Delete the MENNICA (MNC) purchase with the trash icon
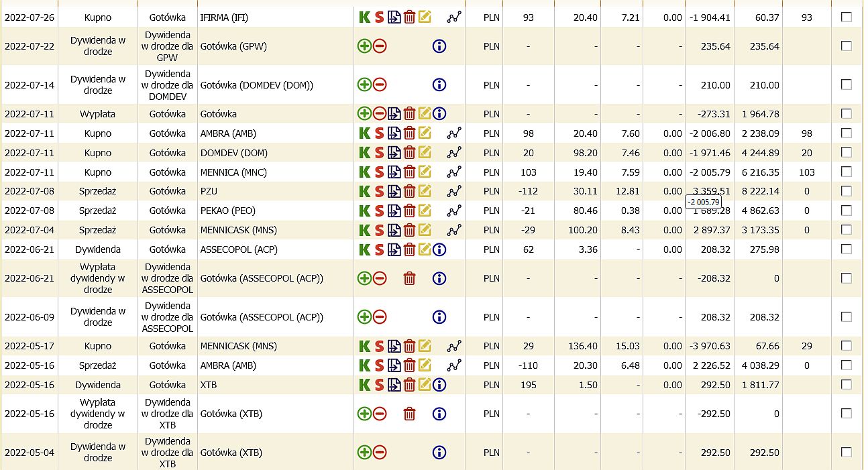Viewport: 868px width, 470px height. (x=409, y=172)
